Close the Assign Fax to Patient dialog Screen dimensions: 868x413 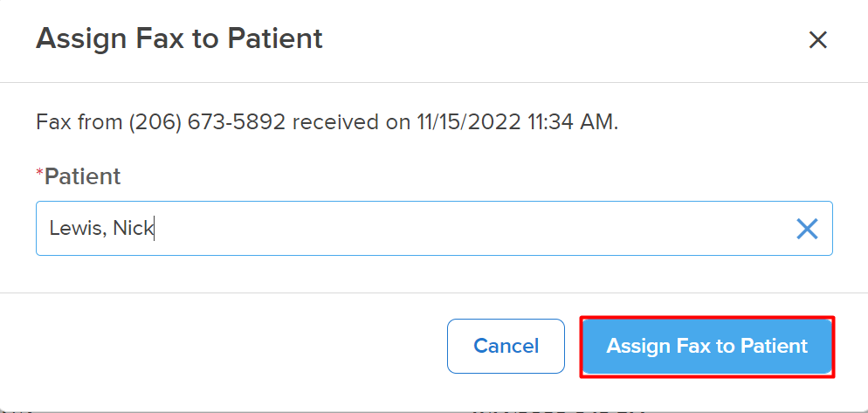(817, 40)
